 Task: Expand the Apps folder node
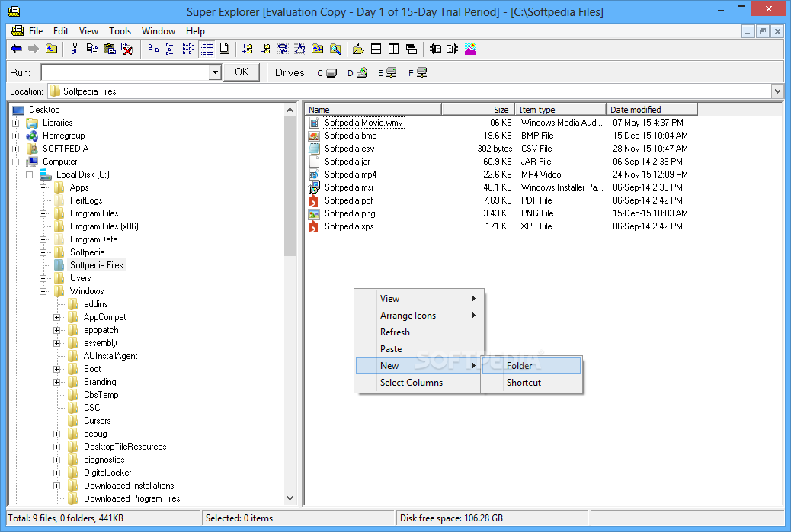(43, 187)
